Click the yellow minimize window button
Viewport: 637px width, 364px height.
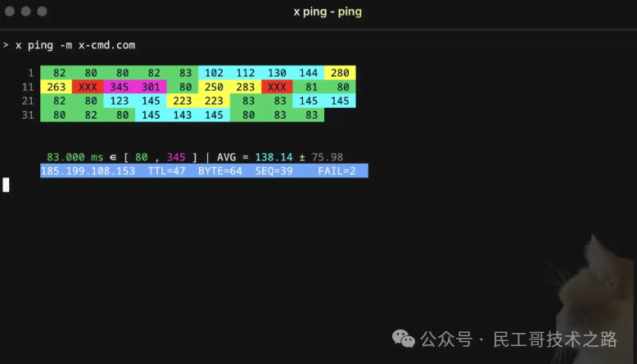(25, 11)
